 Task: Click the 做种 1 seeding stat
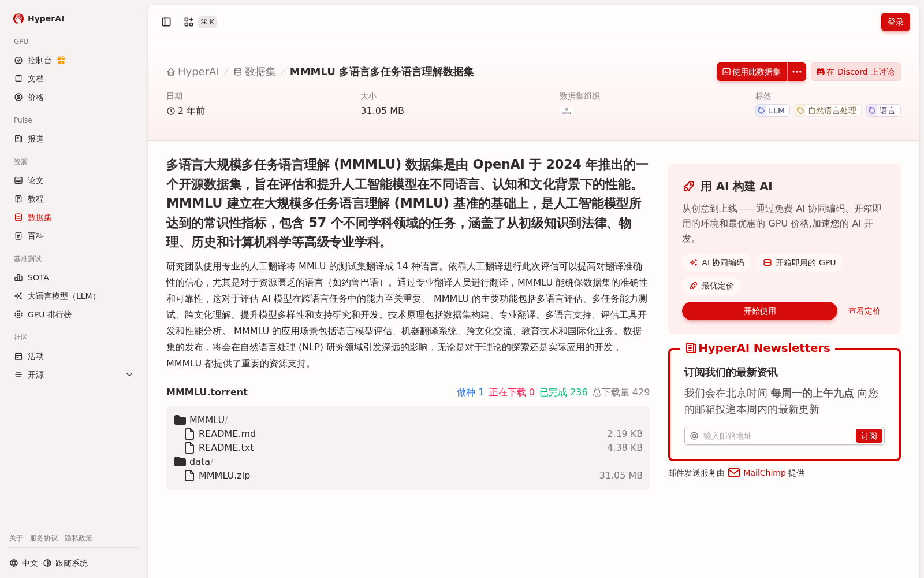point(470,392)
